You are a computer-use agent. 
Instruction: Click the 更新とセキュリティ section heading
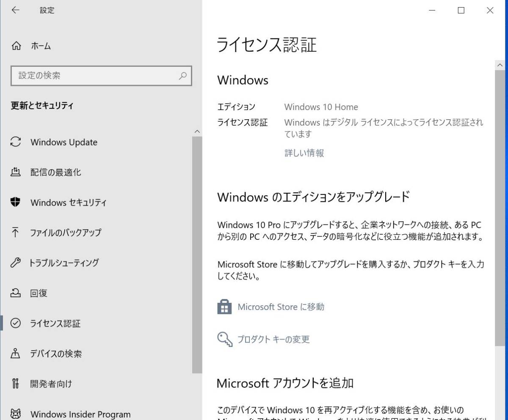pyautogui.click(x=42, y=106)
